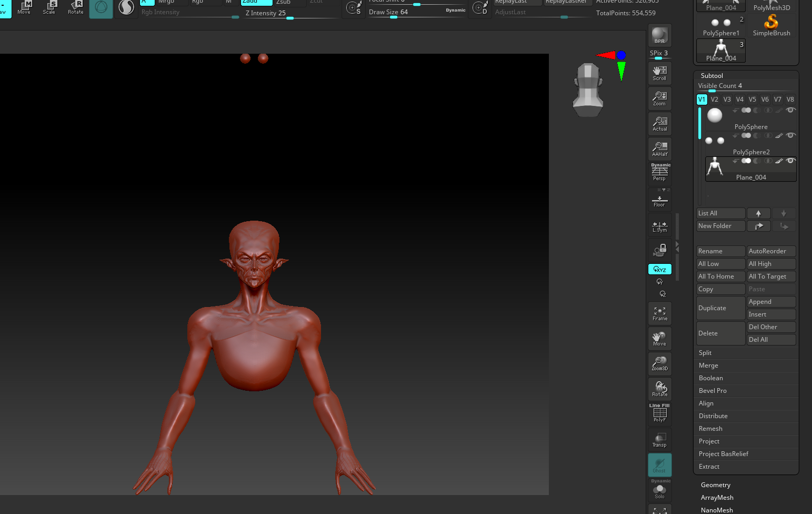Toggle Persp perspective view

pos(659,173)
